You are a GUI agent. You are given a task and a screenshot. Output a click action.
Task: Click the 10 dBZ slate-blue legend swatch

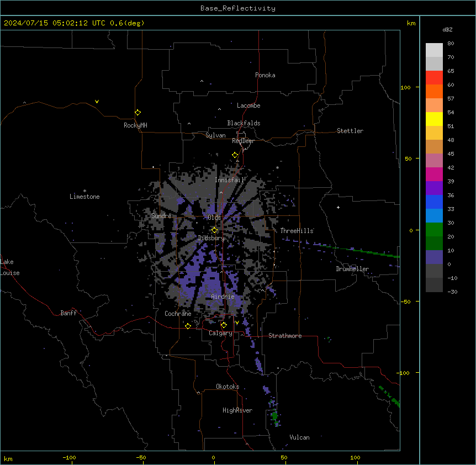434,257
